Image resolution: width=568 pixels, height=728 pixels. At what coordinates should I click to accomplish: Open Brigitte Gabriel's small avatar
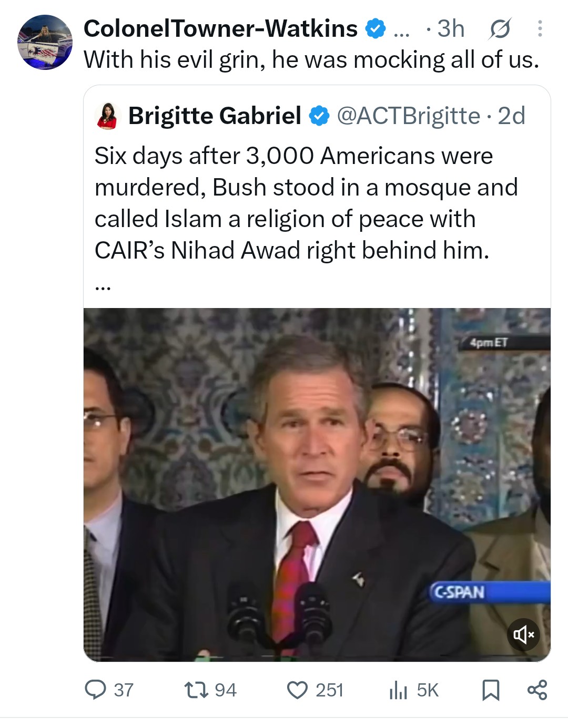point(107,116)
